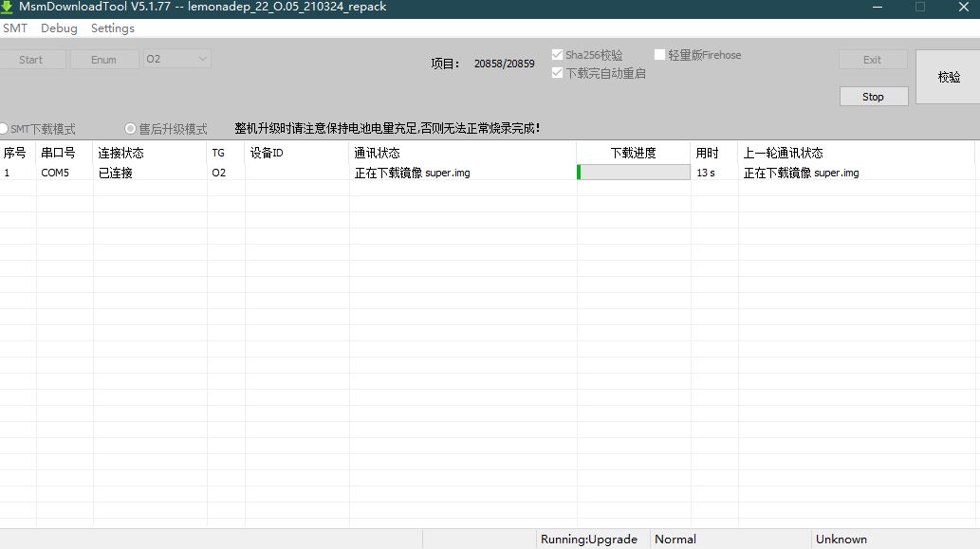
Task: Click the Start button
Action: coord(31,60)
